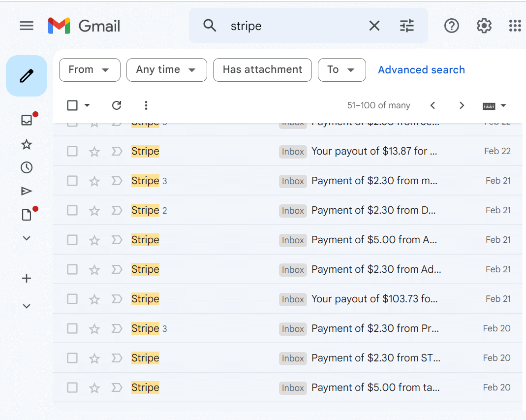Open input tools keyboard icon
Viewport: 526px width, 420px height.
pyautogui.click(x=489, y=106)
